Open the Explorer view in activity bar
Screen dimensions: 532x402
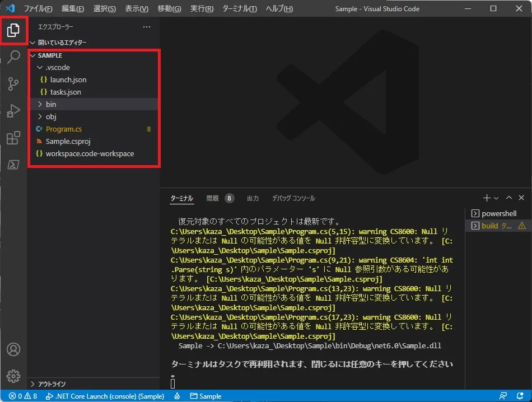coord(13,31)
